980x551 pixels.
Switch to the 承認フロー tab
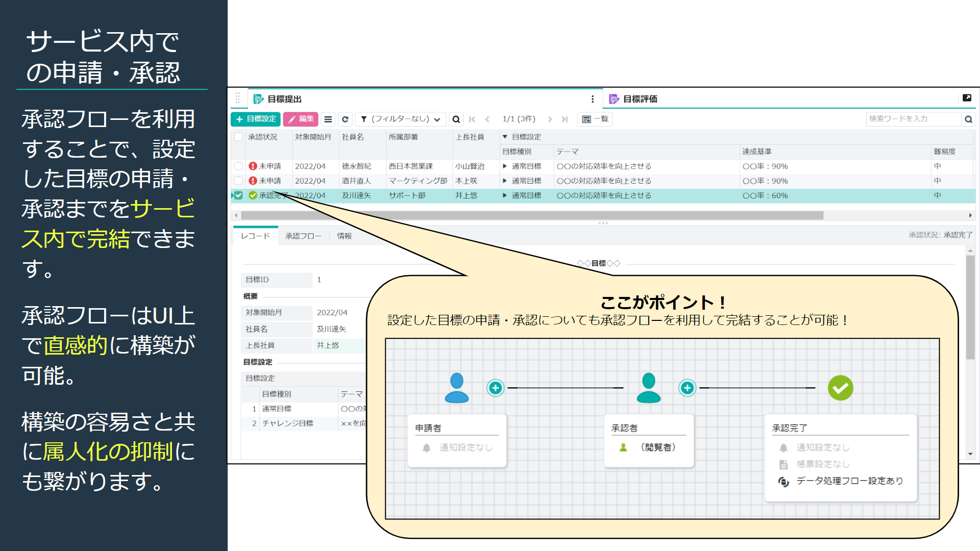(x=303, y=236)
